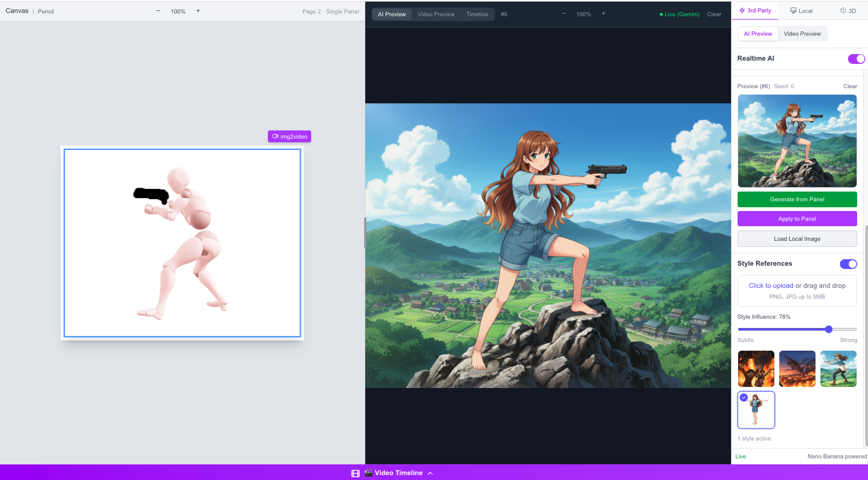The image size is (868, 480).
Task: Disable the Realtime AI toggle
Action: [856, 58]
